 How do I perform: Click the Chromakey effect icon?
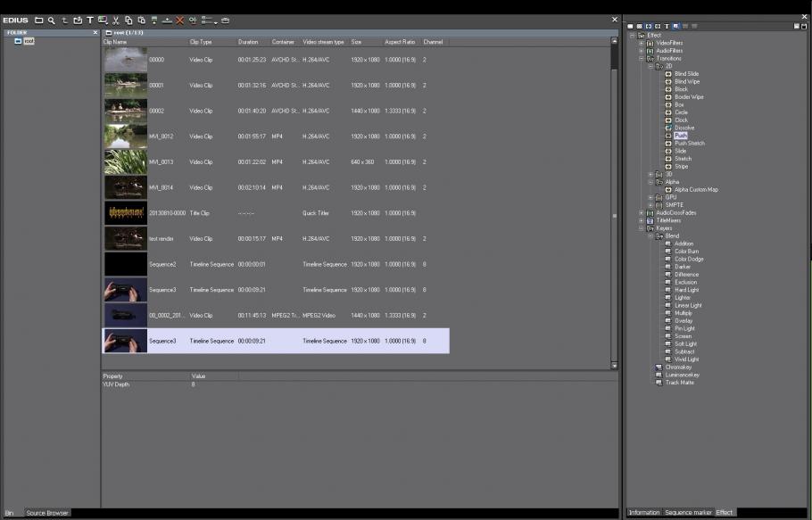pyautogui.click(x=659, y=367)
